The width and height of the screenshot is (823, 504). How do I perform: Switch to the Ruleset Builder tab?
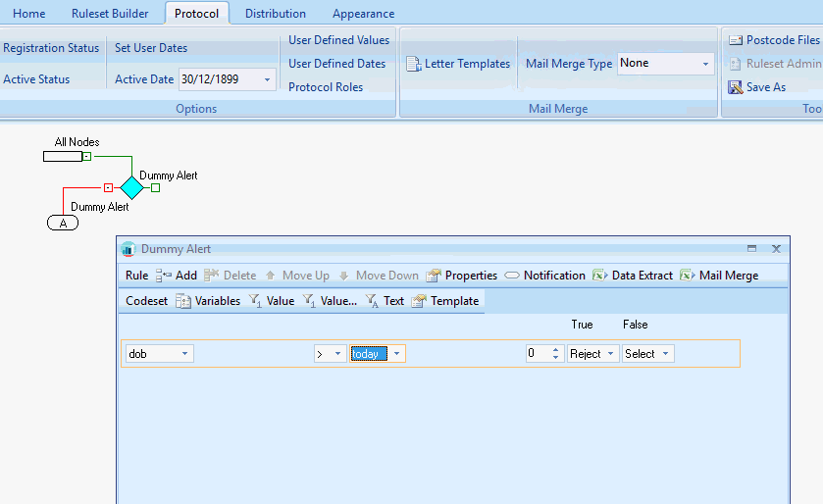[110, 14]
